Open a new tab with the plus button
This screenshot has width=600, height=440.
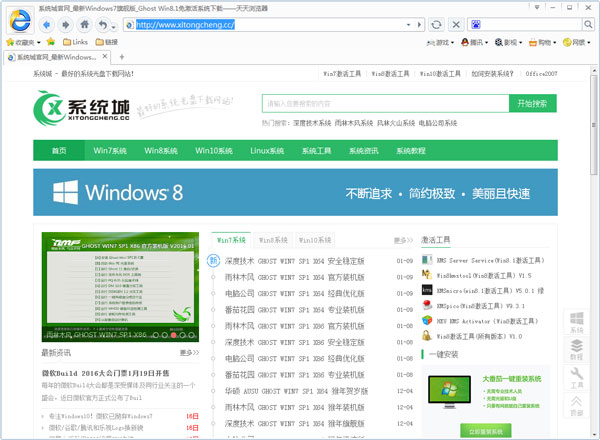pyautogui.click(x=122, y=57)
